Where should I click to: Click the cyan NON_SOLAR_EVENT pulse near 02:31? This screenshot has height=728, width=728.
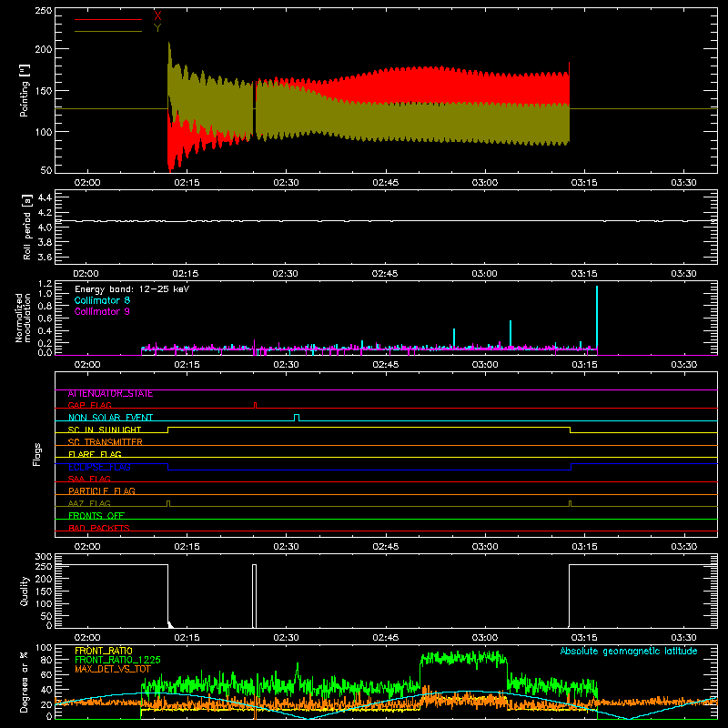pos(297,418)
